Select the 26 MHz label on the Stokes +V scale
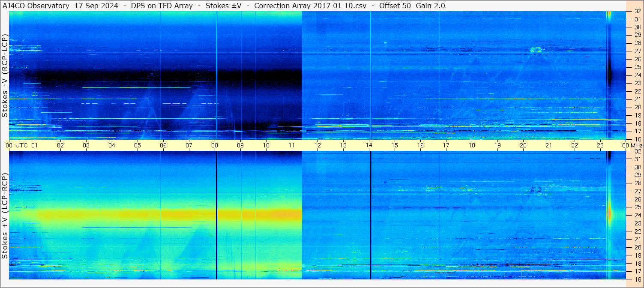Viewport: 644px width, 288px height. point(637,199)
